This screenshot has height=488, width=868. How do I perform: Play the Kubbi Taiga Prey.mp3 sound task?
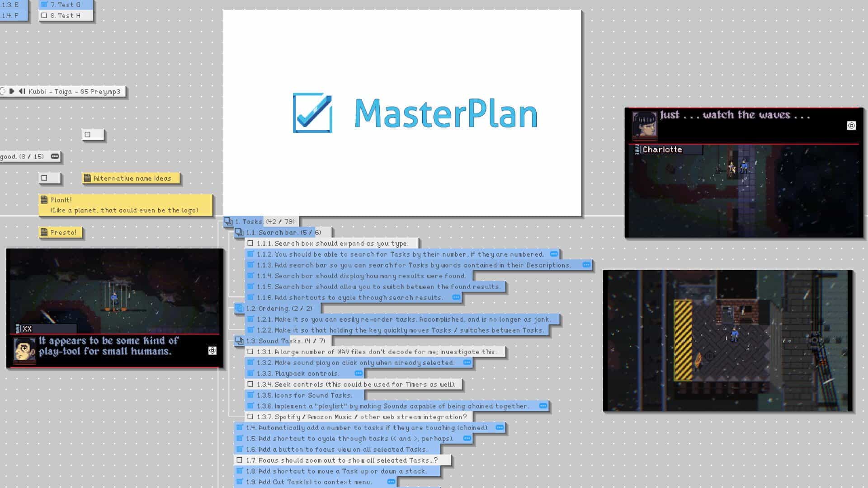pyautogui.click(x=12, y=91)
